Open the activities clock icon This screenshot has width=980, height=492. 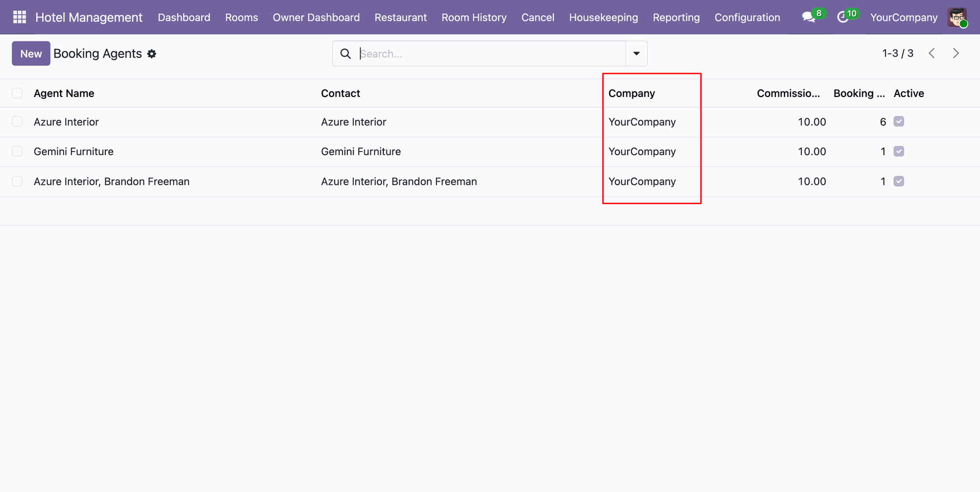point(843,17)
